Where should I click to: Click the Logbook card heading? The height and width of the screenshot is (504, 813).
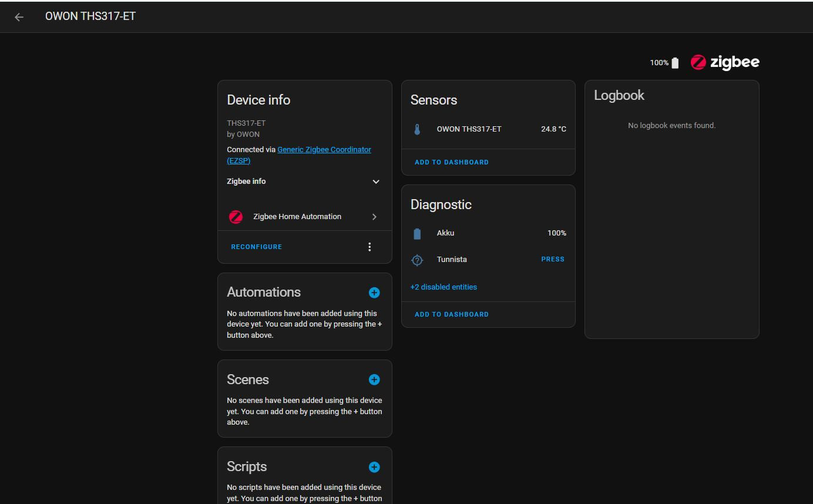click(619, 95)
